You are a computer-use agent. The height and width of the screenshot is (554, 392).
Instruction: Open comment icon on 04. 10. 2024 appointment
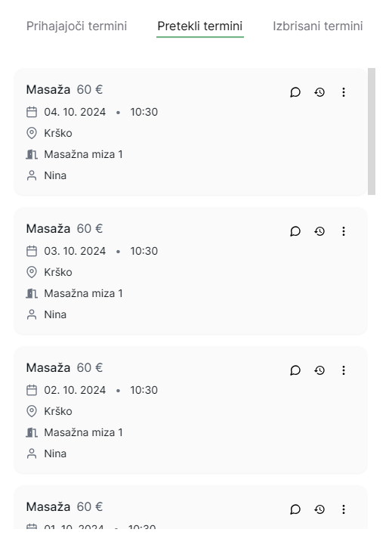click(x=295, y=92)
